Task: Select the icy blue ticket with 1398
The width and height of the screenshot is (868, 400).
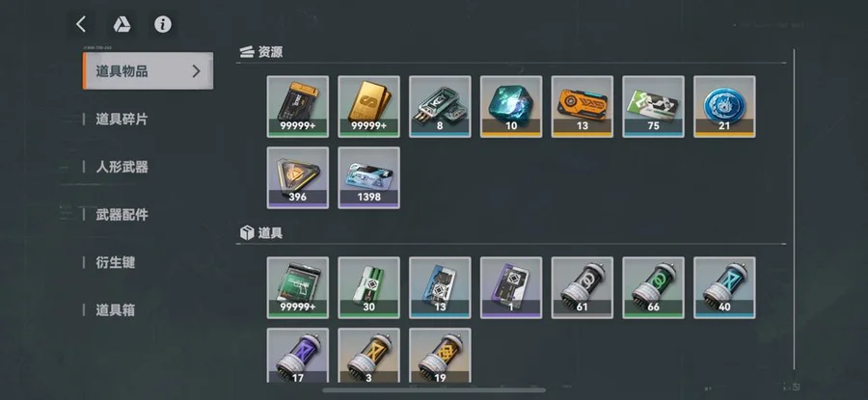Action: [x=368, y=177]
